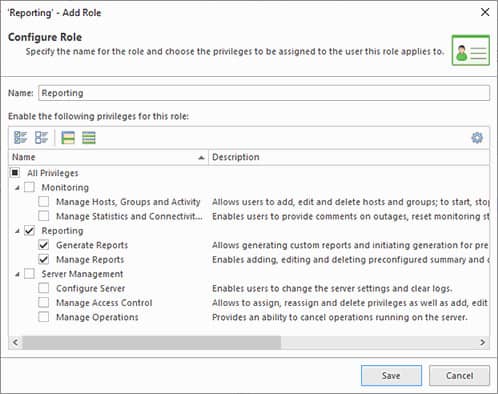498x394 pixels.
Task: Click the Cancel button
Action: [459, 376]
